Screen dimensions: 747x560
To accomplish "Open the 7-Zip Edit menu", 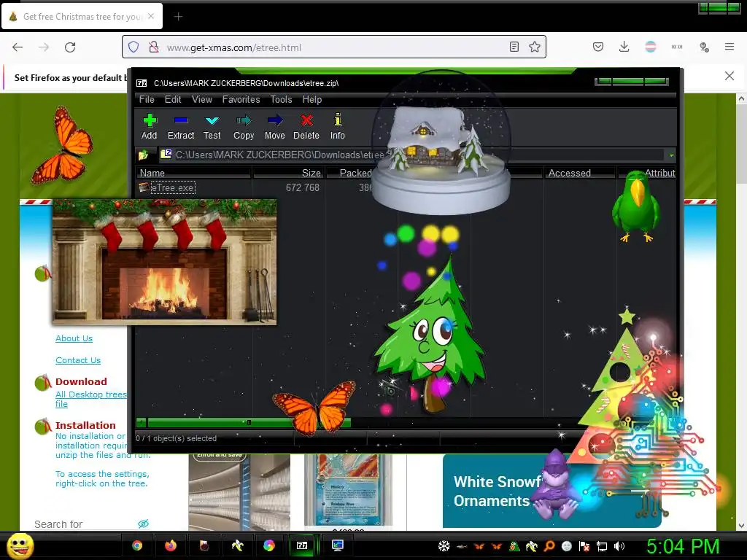I will click(173, 99).
